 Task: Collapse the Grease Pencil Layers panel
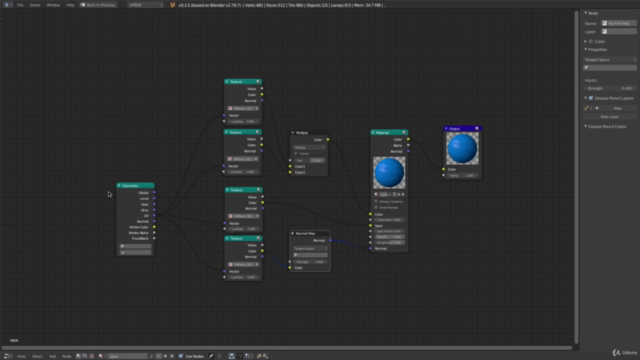pos(586,98)
